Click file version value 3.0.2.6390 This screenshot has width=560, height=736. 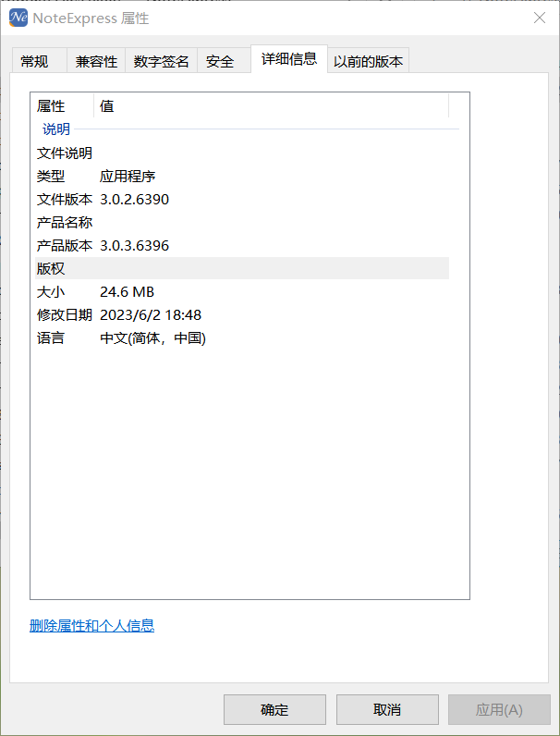[135, 200]
